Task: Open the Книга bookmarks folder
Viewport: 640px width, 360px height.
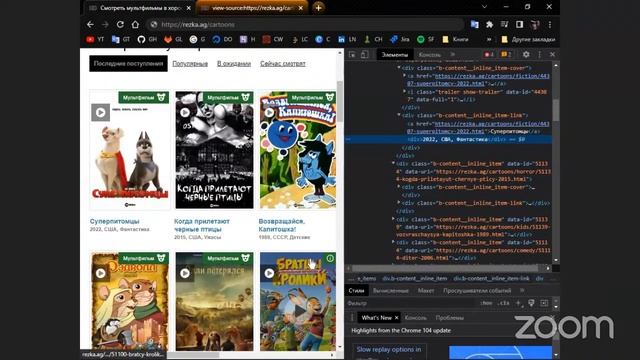Action: pyautogui.click(x=455, y=39)
